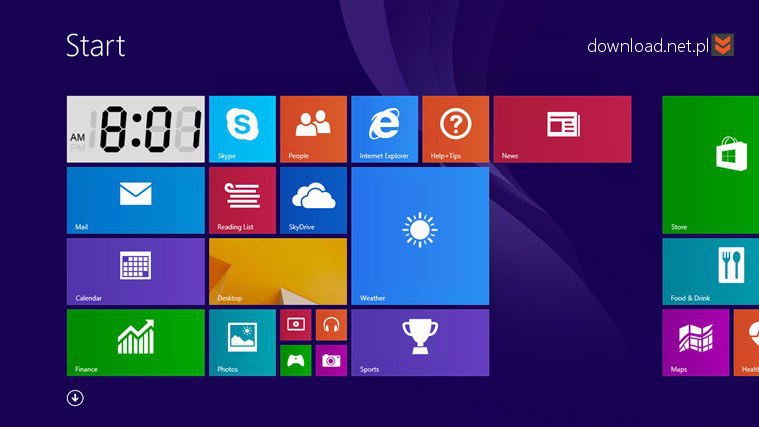Open the Food & Drink tile
The height and width of the screenshot is (427, 759).
[x=711, y=272]
